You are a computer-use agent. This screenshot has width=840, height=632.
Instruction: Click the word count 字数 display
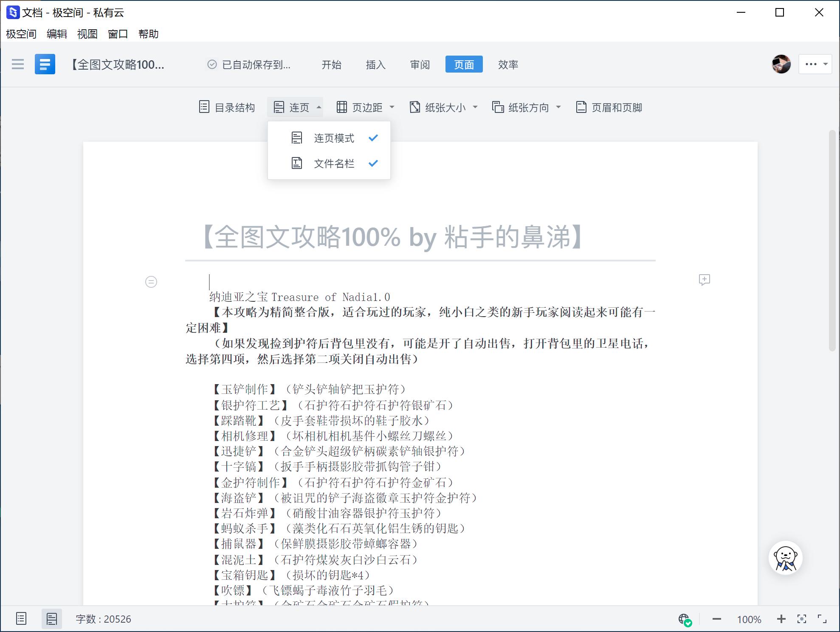(x=103, y=619)
